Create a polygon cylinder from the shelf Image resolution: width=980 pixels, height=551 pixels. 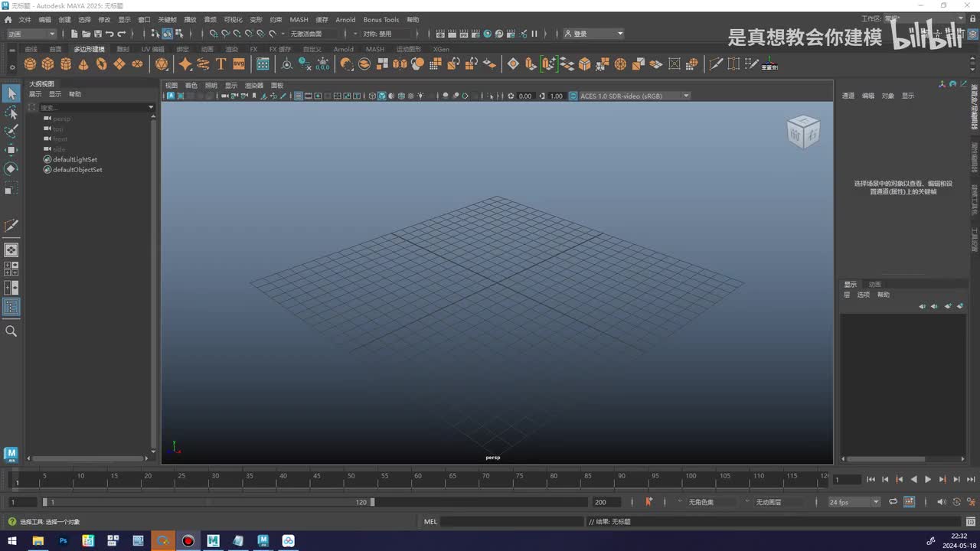(66, 64)
